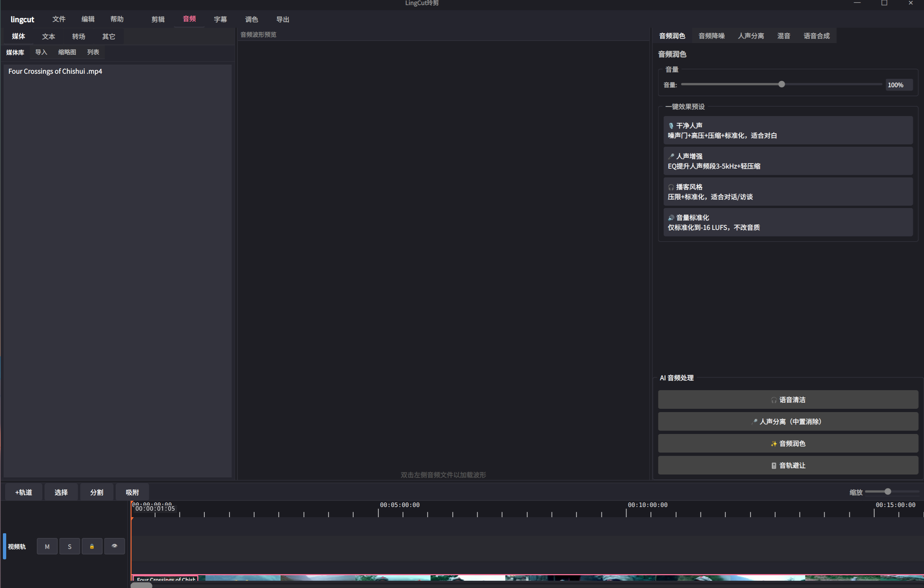
Task: Click the AI 音频润色 button with sparkle
Action: [788, 443]
